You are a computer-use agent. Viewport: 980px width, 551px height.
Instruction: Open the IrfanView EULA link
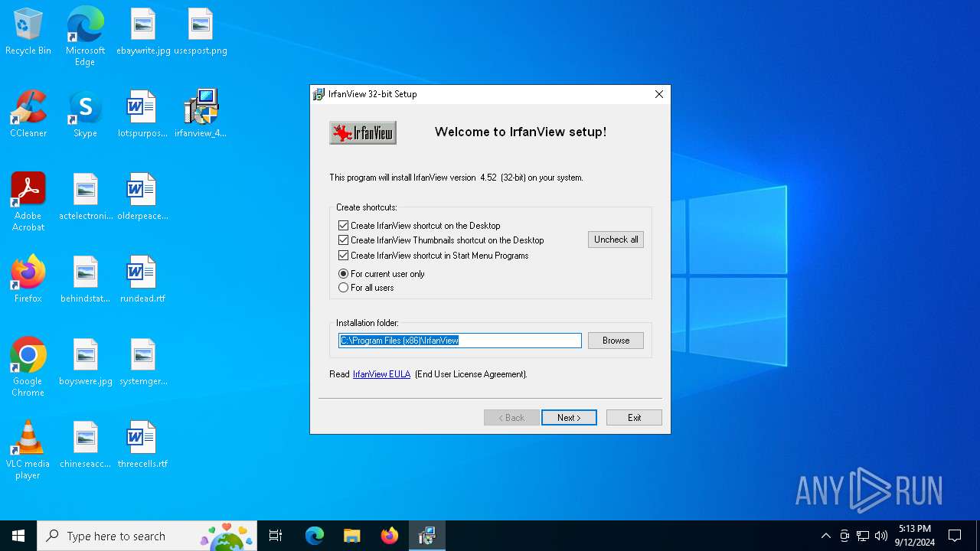(x=381, y=374)
